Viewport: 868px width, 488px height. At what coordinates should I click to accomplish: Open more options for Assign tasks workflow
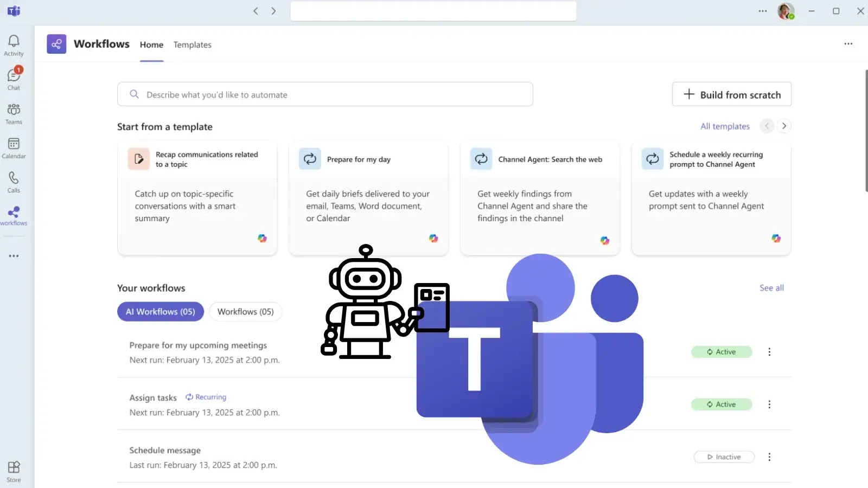(x=769, y=404)
